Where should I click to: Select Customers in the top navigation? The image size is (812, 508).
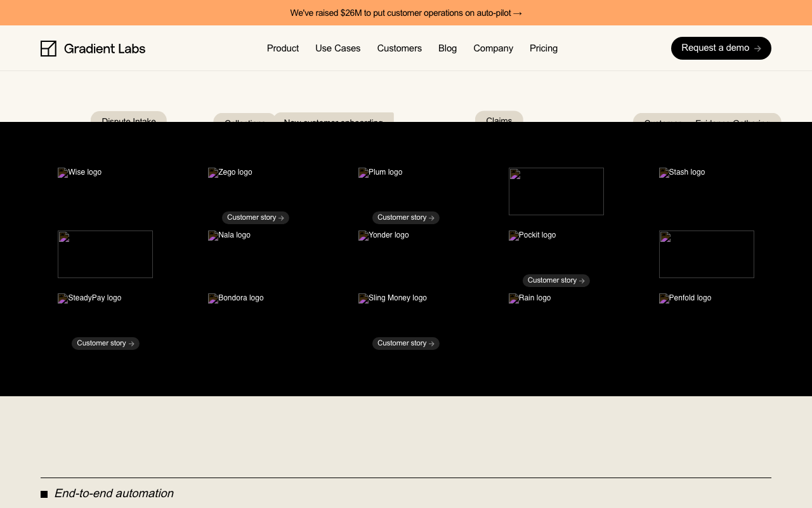(x=400, y=48)
